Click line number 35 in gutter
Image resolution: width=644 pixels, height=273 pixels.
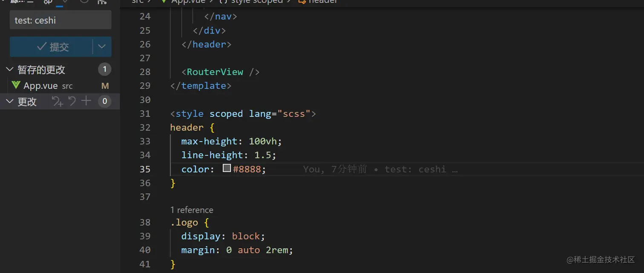(x=145, y=169)
